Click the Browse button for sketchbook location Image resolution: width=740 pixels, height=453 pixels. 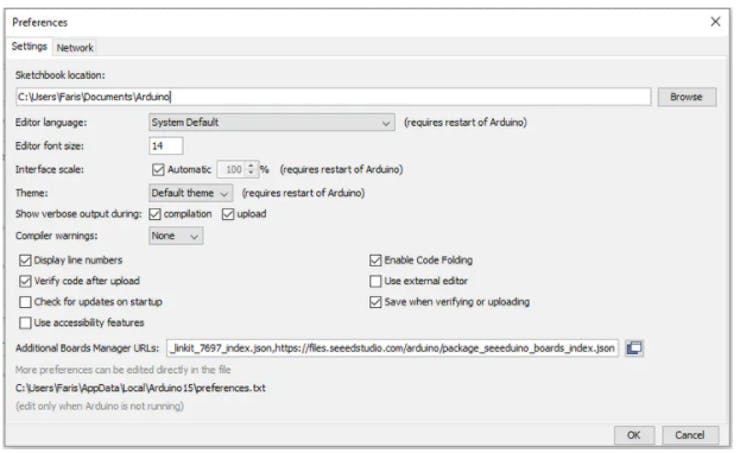pyautogui.click(x=686, y=97)
